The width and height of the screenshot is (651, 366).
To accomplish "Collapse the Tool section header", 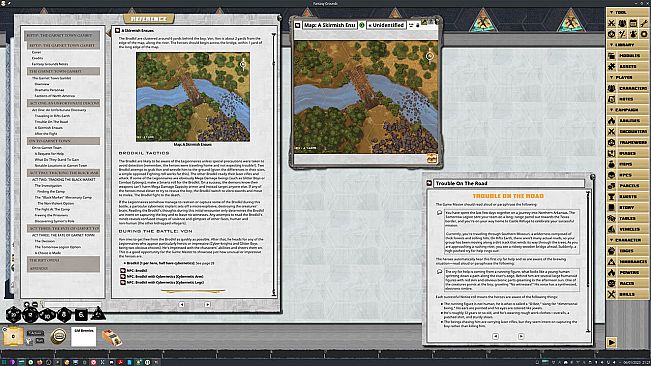I will [x=627, y=12].
